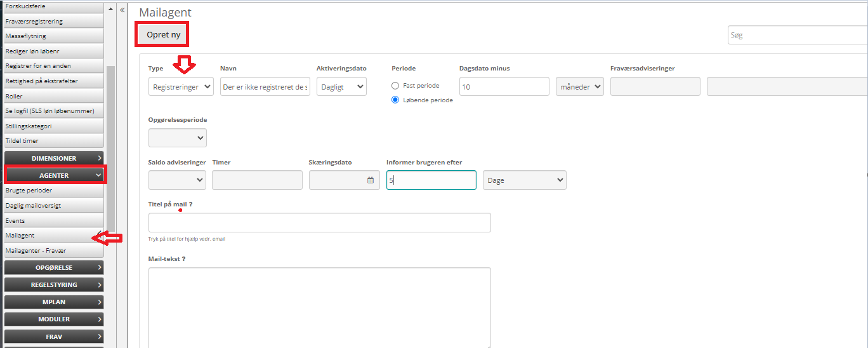Open the Saldo adviseringer dropdown
Viewport: 868px width, 348px height.
tap(177, 180)
